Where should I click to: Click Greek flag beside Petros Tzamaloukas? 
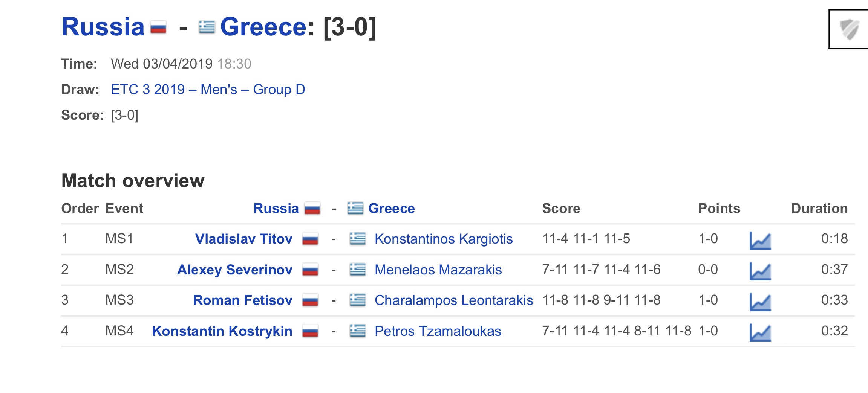coord(357,331)
